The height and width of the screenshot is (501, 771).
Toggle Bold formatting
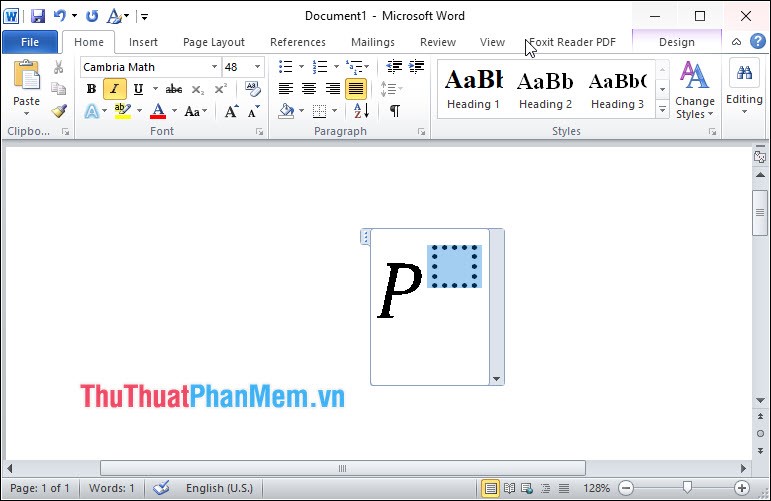[91, 89]
